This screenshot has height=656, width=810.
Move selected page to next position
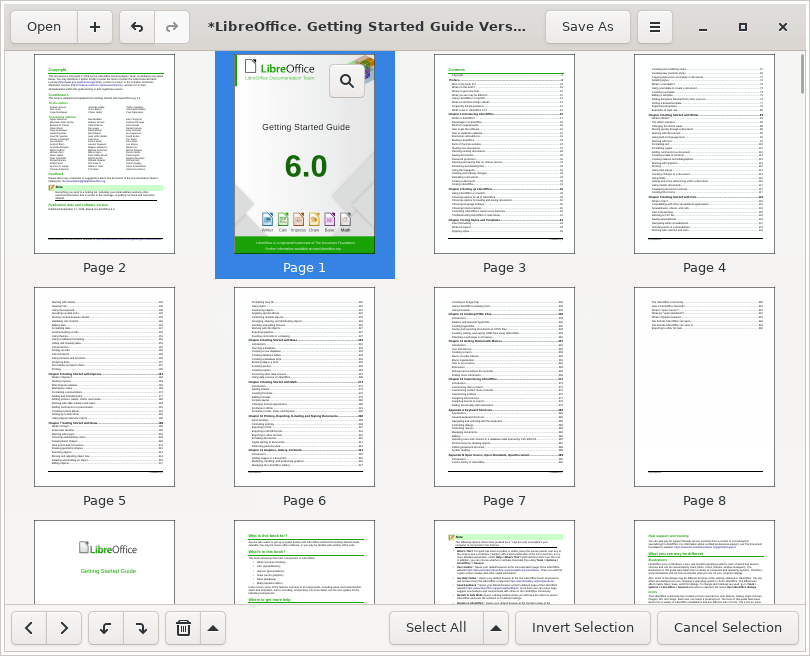(64, 628)
